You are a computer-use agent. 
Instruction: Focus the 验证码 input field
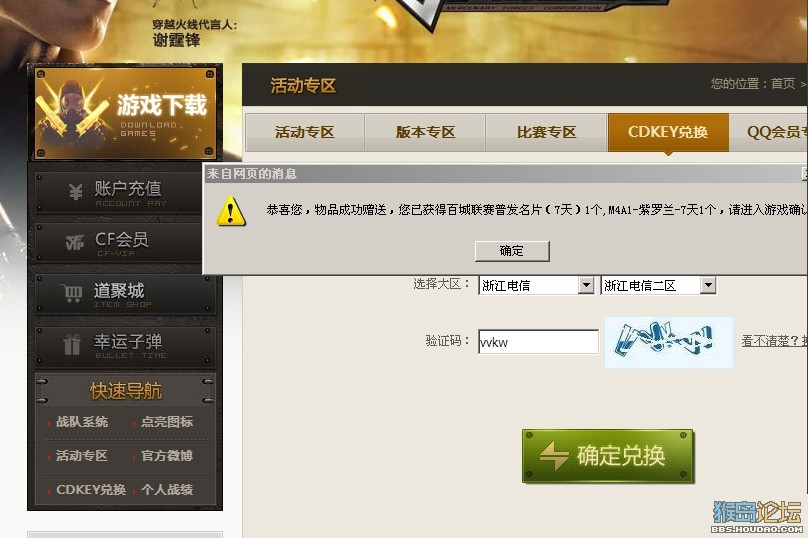point(538,342)
